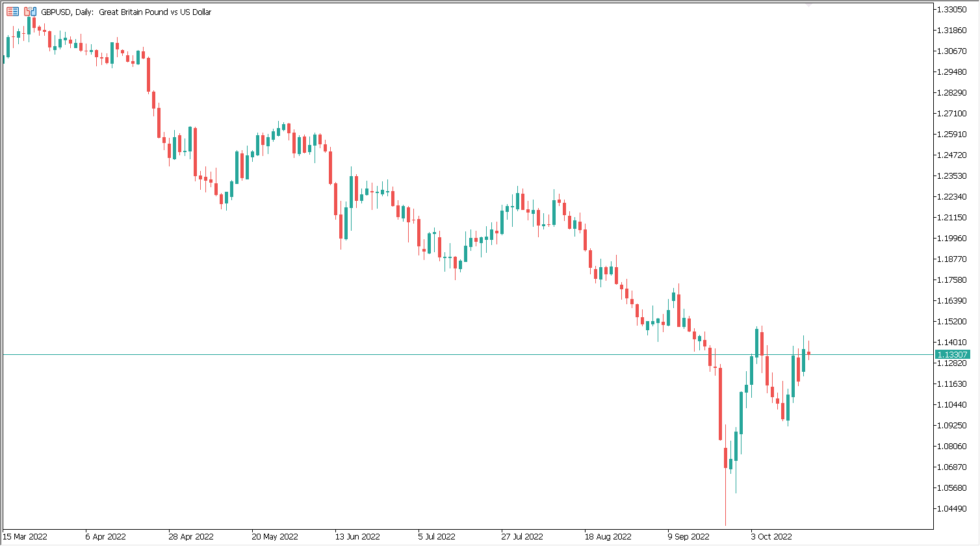The image size is (980, 546).
Task: Click the 1.27100 price scale label
Action: point(952,114)
